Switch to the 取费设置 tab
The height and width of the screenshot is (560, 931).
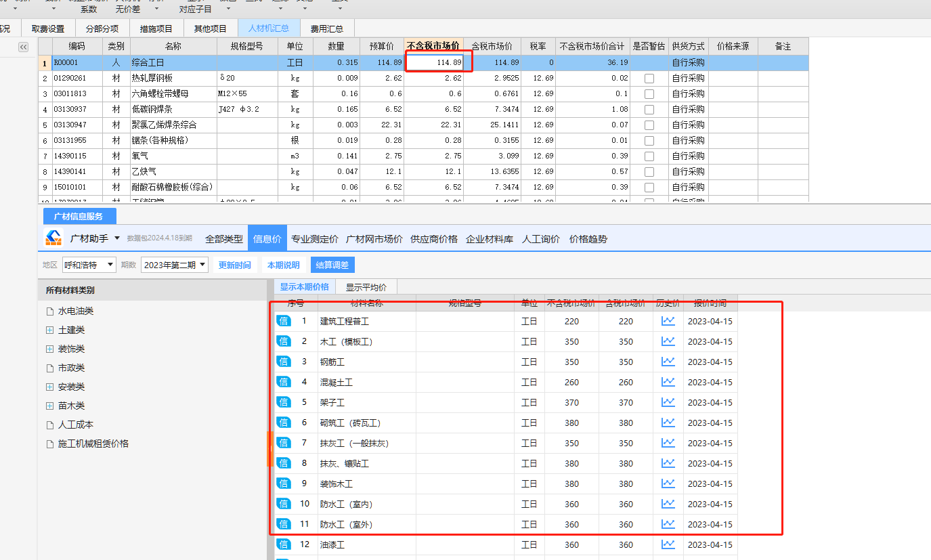click(48, 28)
